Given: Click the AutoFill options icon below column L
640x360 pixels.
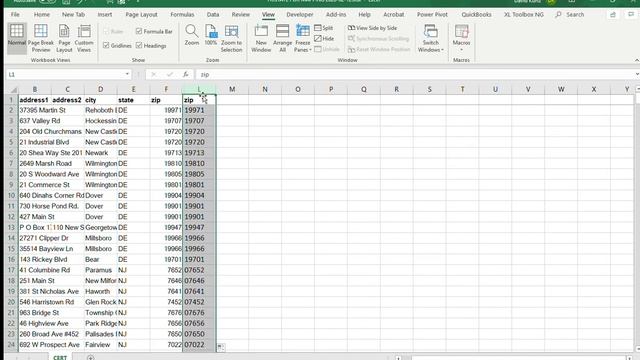Looking at the screenshot, I should coord(220,347).
